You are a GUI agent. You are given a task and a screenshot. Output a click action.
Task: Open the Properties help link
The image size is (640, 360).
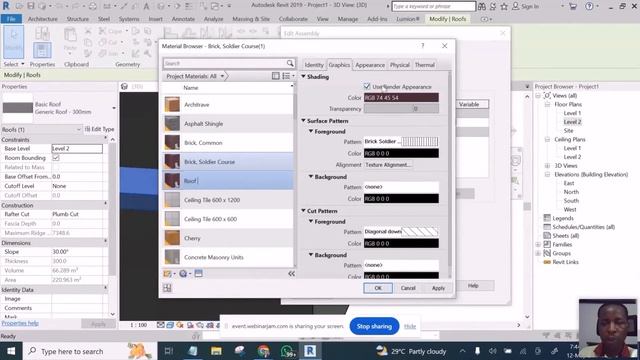[x=20, y=323]
